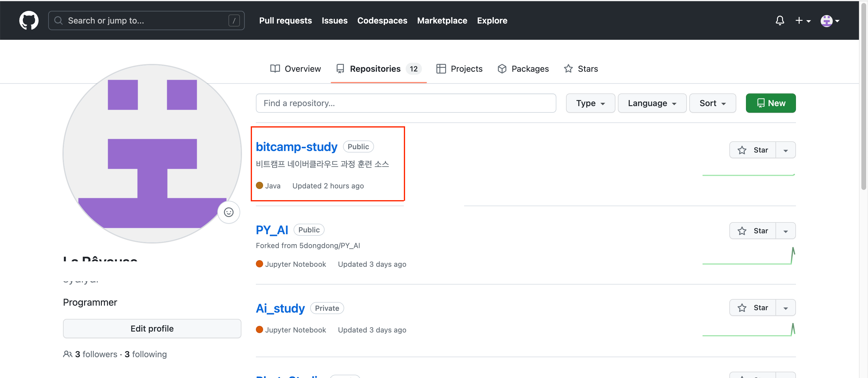Star the bitcamp-study repository

click(753, 150)
